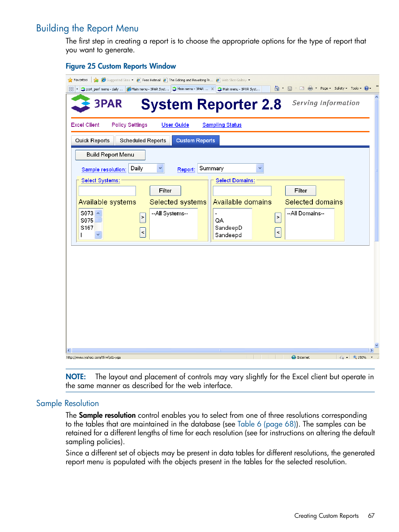This screenshot has height=532, width=399.
Task: Open the Sampling Status link
Action: click(x=222, y=125)
